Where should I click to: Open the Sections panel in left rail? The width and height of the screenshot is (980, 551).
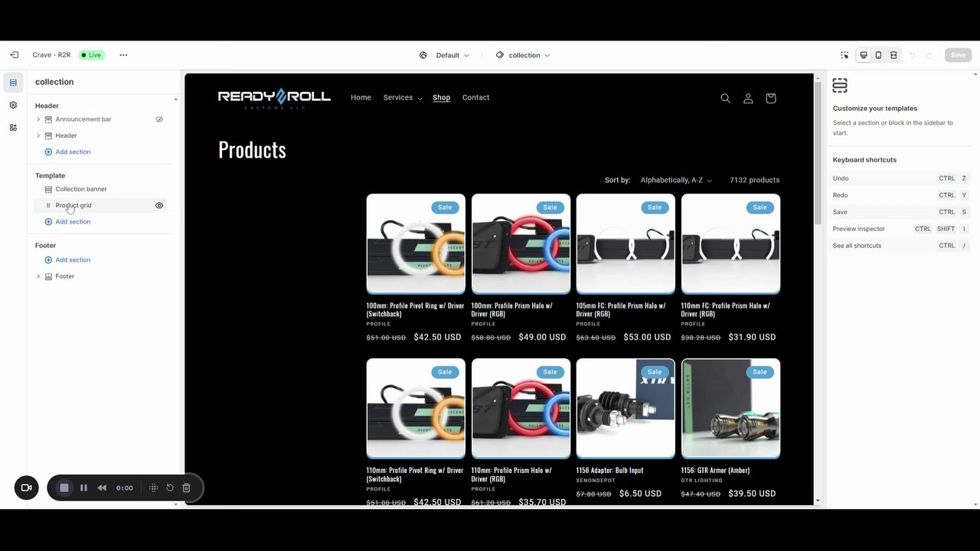tap(13, 83)
